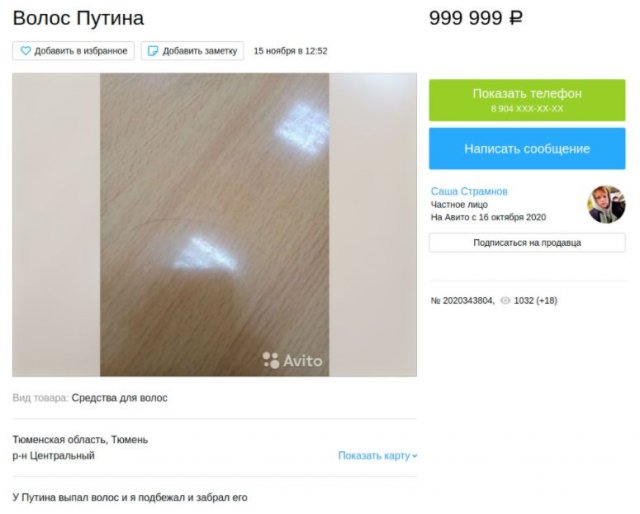Click the chevron next to 'Показать карту'
The width and height of the screenshot is (640, 514).
(x=415, y=456)
